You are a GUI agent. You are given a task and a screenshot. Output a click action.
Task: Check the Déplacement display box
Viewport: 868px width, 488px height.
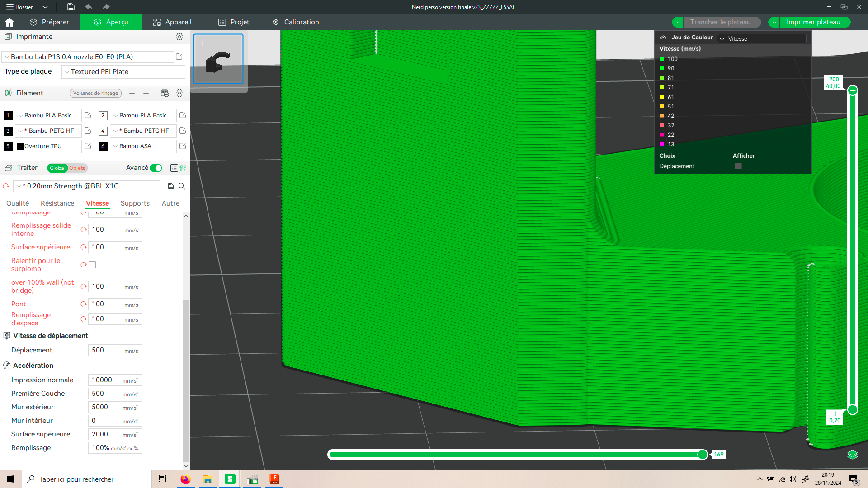coord(738,166)
